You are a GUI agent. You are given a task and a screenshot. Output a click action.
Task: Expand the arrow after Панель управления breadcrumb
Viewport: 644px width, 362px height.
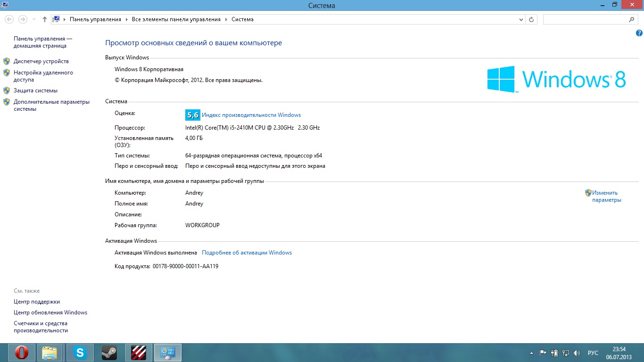[126, 19]
